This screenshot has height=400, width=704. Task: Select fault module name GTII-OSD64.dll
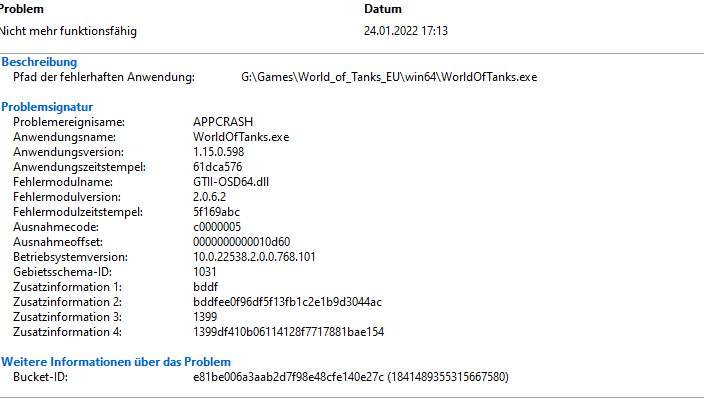coord(231,182)
